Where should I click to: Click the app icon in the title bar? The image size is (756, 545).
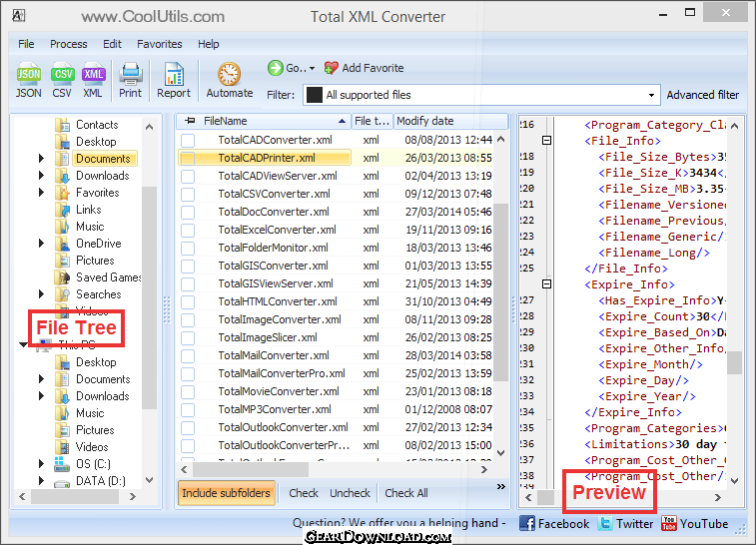click(x=19, y=16)
